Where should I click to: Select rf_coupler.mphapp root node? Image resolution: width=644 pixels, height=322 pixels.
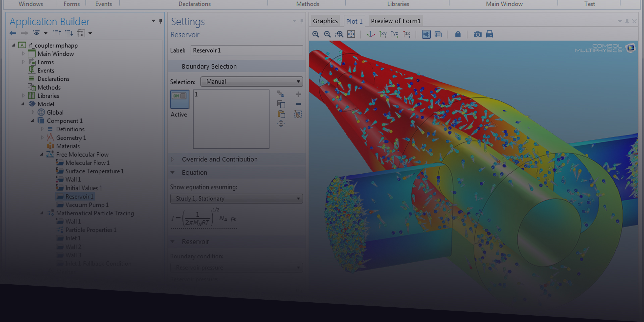(x=53, y=45)
